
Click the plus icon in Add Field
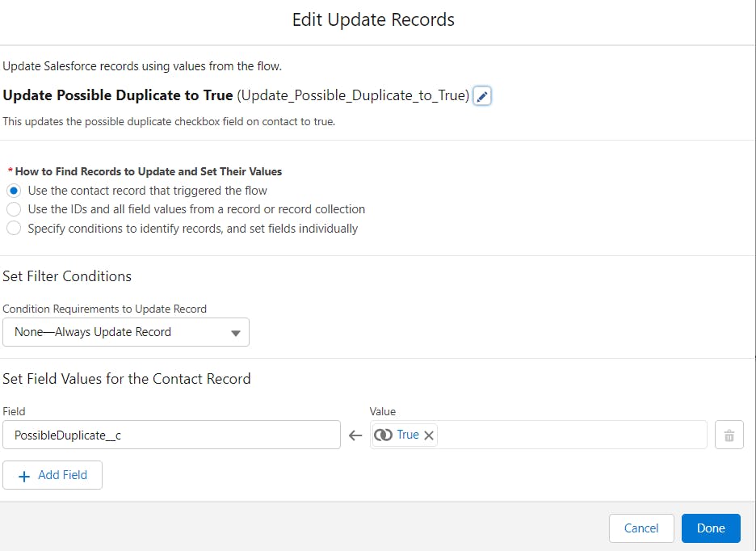24,476
